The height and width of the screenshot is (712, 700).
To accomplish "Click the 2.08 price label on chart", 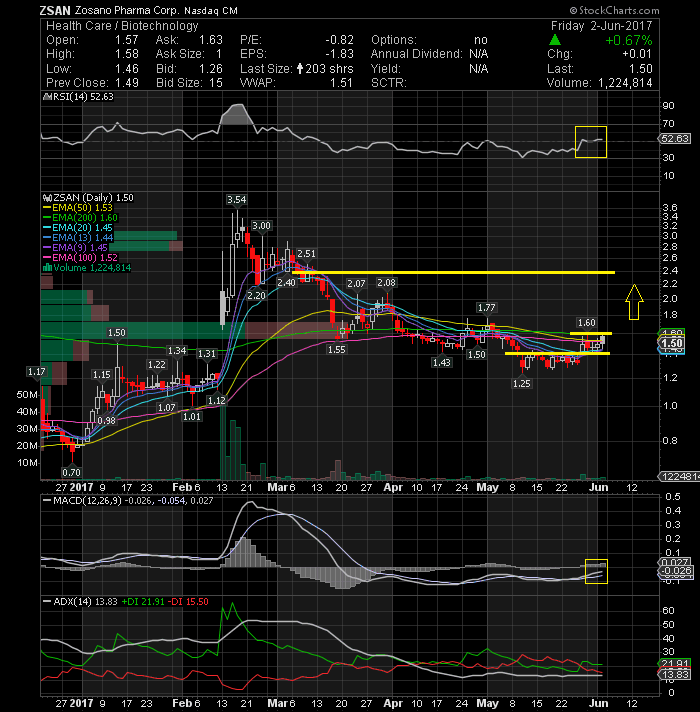I will [x=386, y=282].
